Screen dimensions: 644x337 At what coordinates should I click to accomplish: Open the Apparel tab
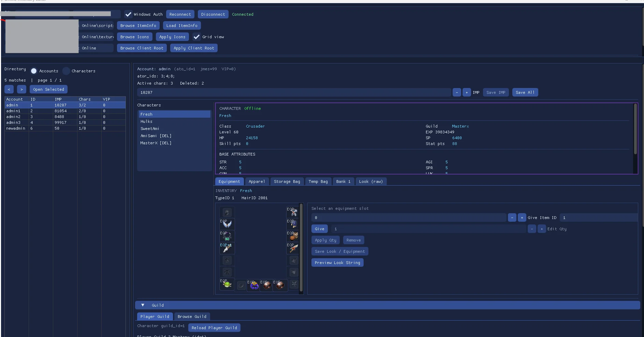[257, 181]
